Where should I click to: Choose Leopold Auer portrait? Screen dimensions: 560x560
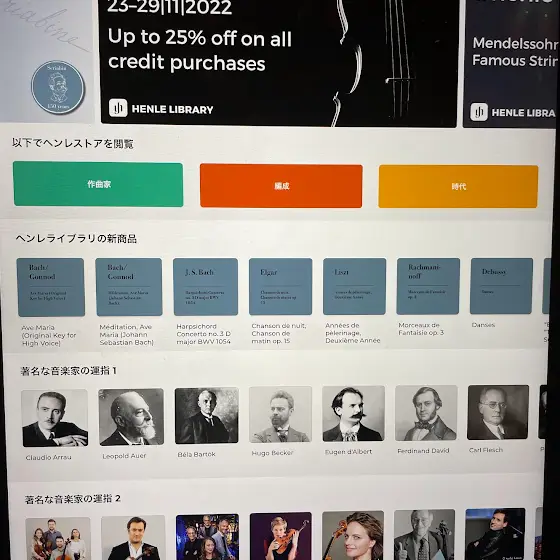coord(131,417)
